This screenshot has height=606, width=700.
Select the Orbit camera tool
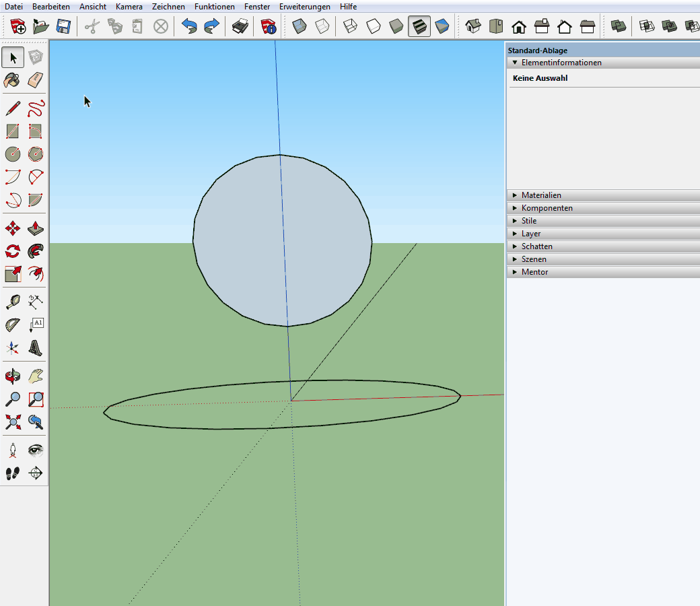13,376
